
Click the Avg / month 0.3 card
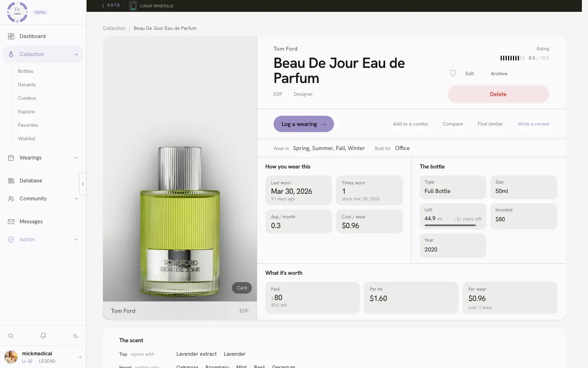coord(298,222)
